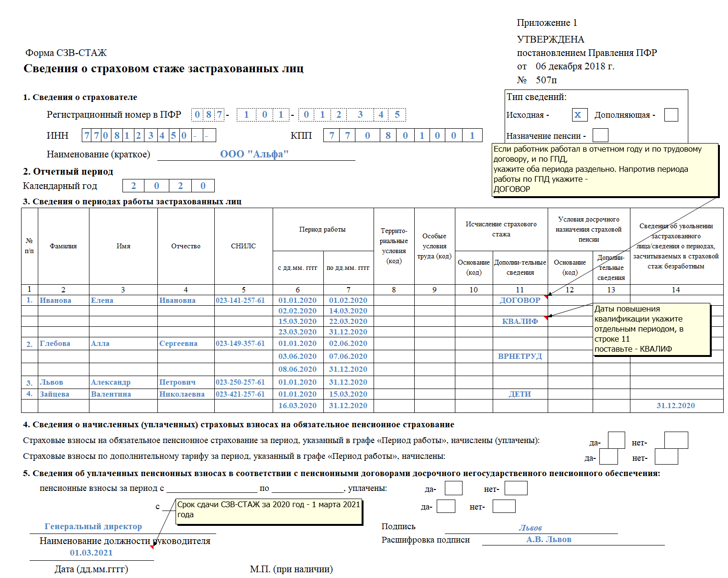Image resolution: width=728 pixels, height=578 pixels.
Task: Select SNILS 023-250-257-61
Action: pos(243,382)
